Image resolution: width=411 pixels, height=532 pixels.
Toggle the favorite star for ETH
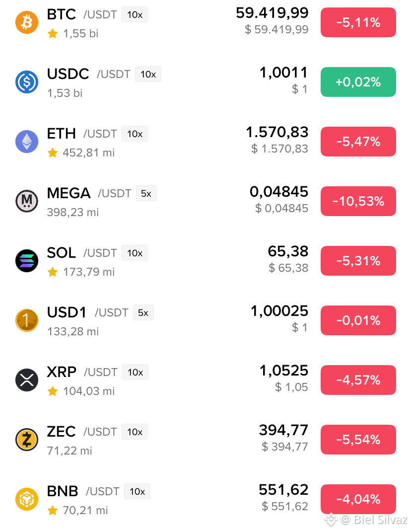[53, 152]
